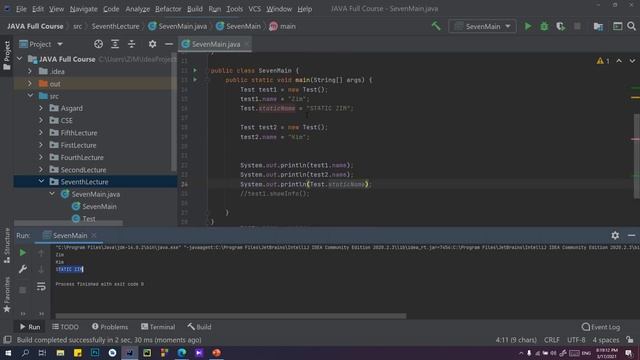Click the Windows taskbar search icon
640x360 pixels.
tap(25, 353)
